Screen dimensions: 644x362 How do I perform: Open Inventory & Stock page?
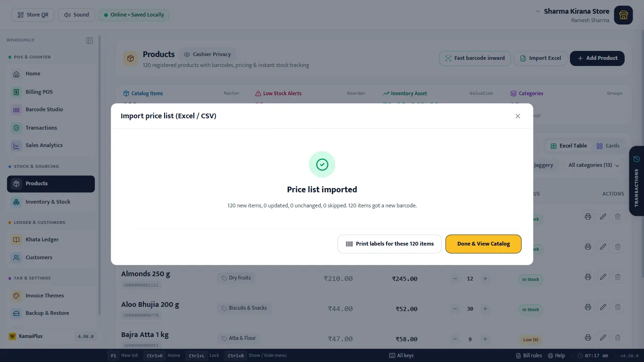(51, 202)
